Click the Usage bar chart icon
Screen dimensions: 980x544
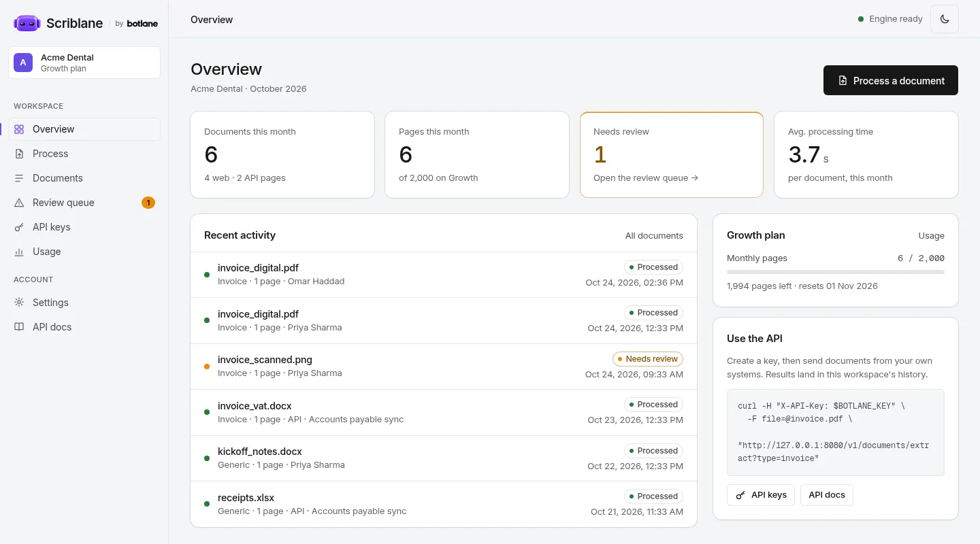click(x=19, y=252)
